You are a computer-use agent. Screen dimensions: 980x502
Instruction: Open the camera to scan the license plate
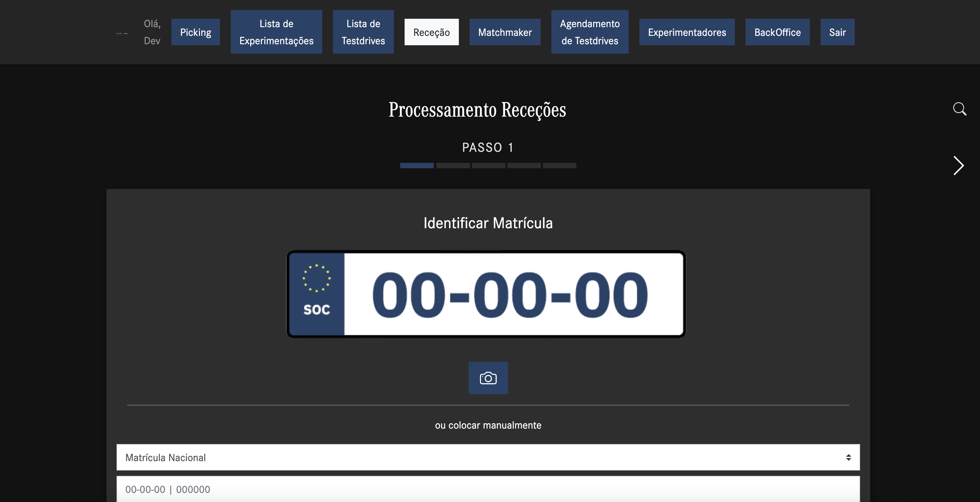click(488, 378)
